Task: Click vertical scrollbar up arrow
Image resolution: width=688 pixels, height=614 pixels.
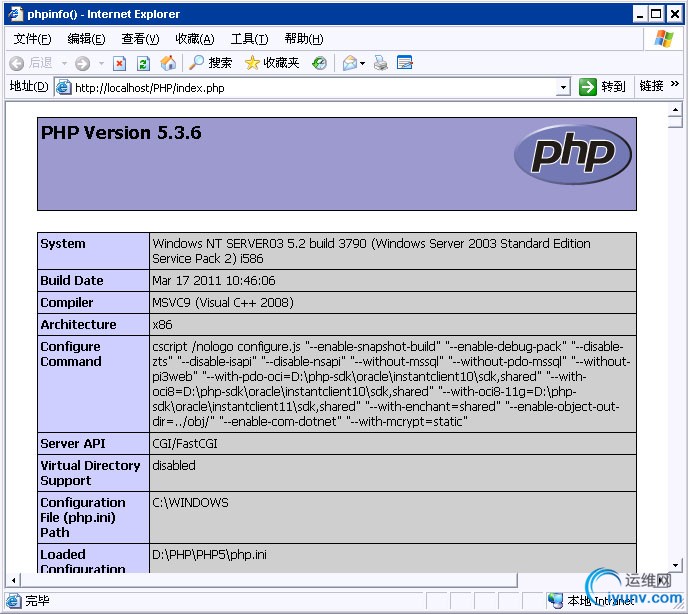Action: [675, 109]
